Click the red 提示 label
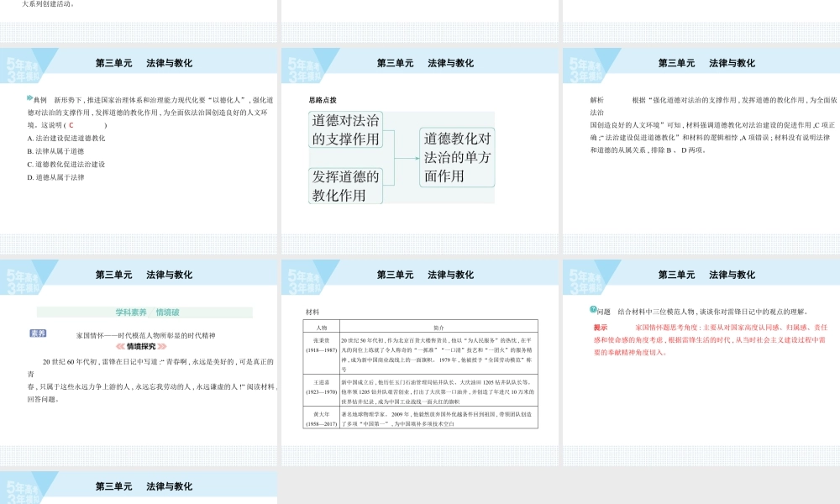This screenshot has height=504, width=840. [601, 328]
